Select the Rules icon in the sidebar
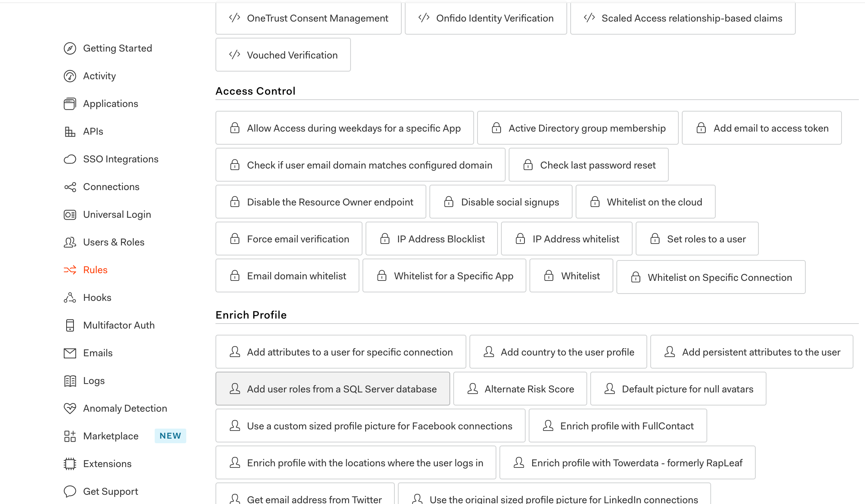This screenshot has width=865, height=504. 70,270
